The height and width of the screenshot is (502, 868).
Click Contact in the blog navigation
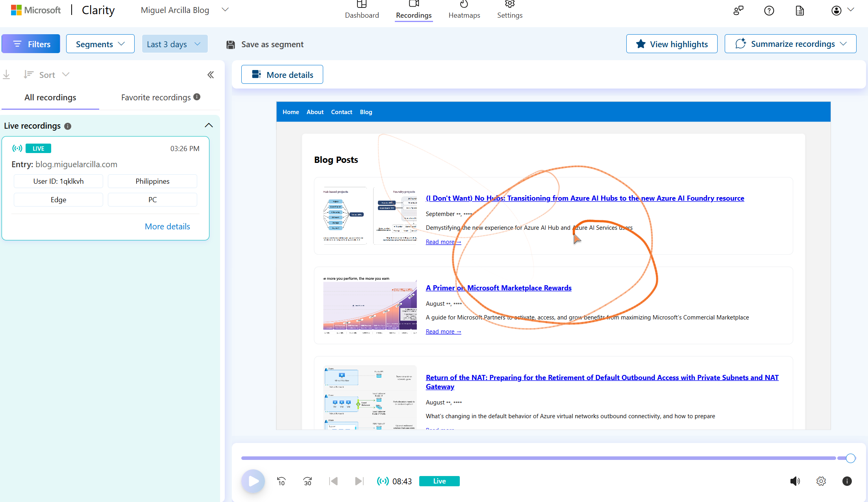click(x=341, y=112)
